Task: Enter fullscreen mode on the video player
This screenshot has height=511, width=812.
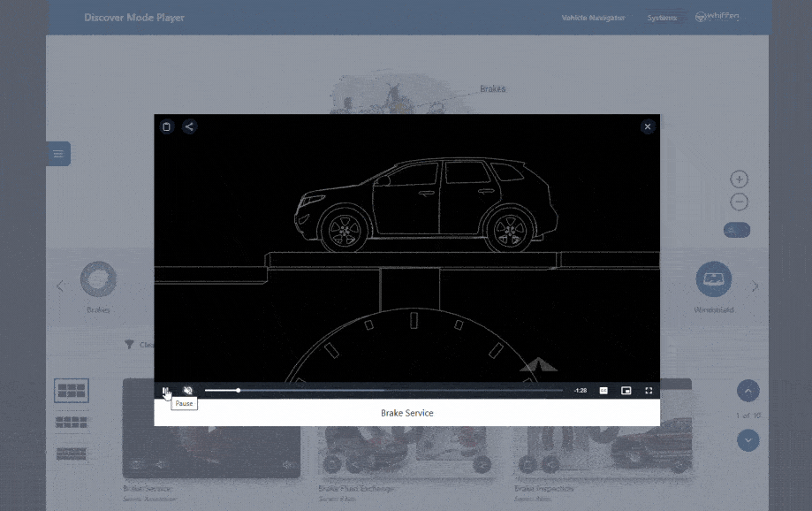Action: coord(649,389)
